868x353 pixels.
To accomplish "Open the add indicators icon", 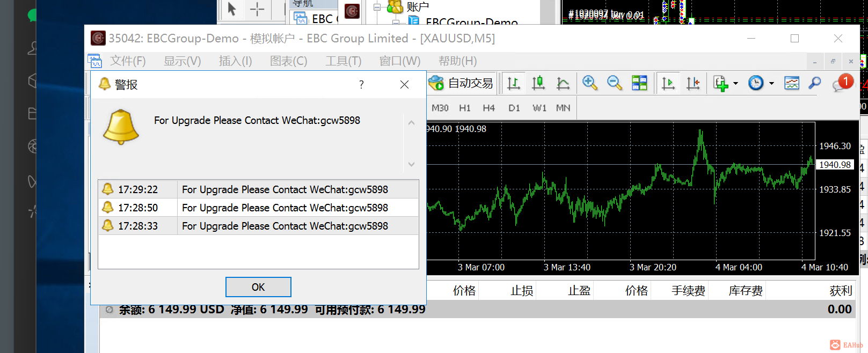I will tap(721, 83).
